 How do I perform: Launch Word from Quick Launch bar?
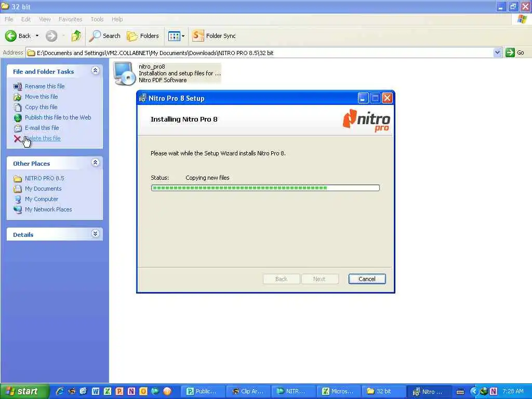point(96,391)
